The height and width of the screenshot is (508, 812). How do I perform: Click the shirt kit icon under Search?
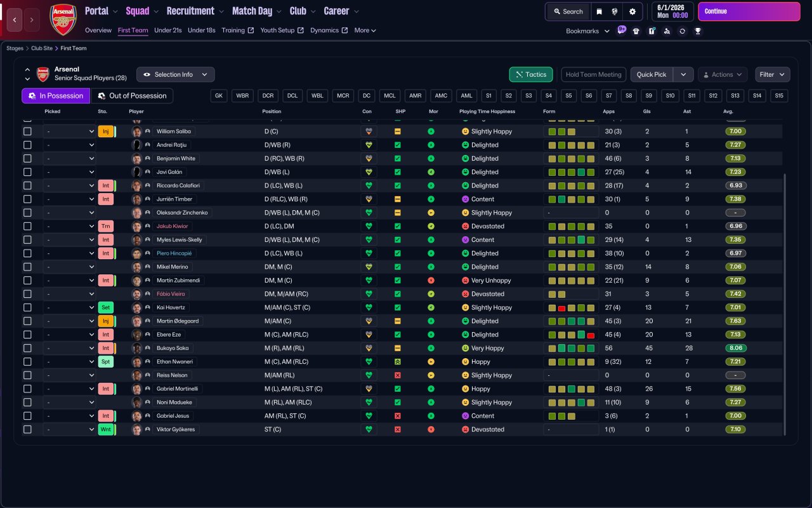tap(636, 31)
